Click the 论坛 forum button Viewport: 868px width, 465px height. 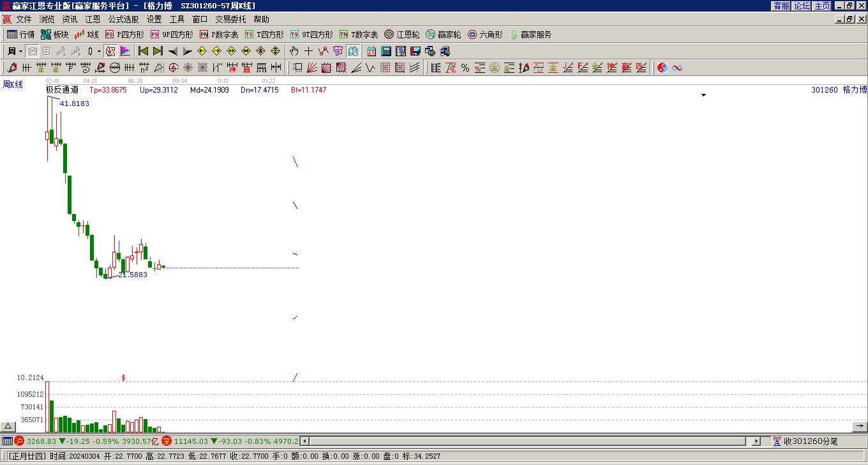pyautogui.click(x=802, y=6)
